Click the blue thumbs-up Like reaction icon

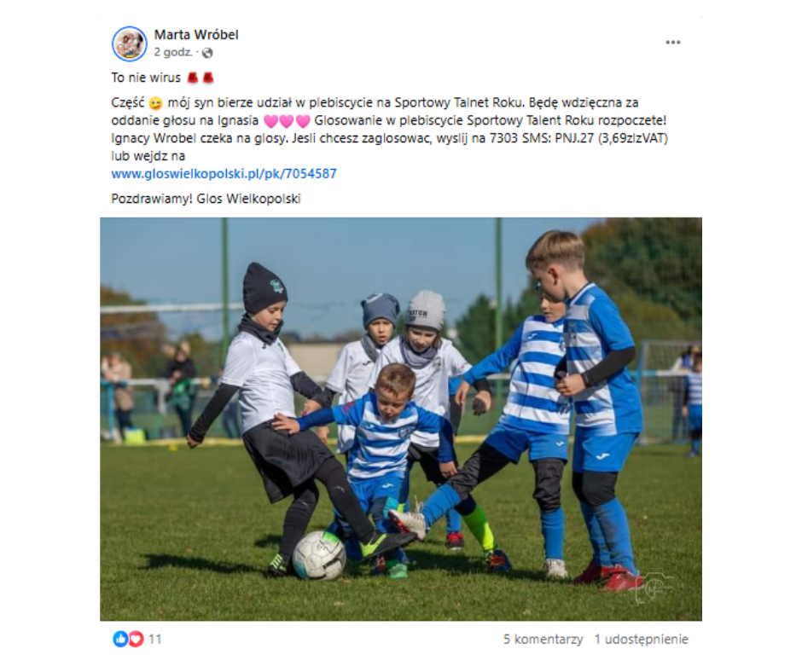[120, 639]
